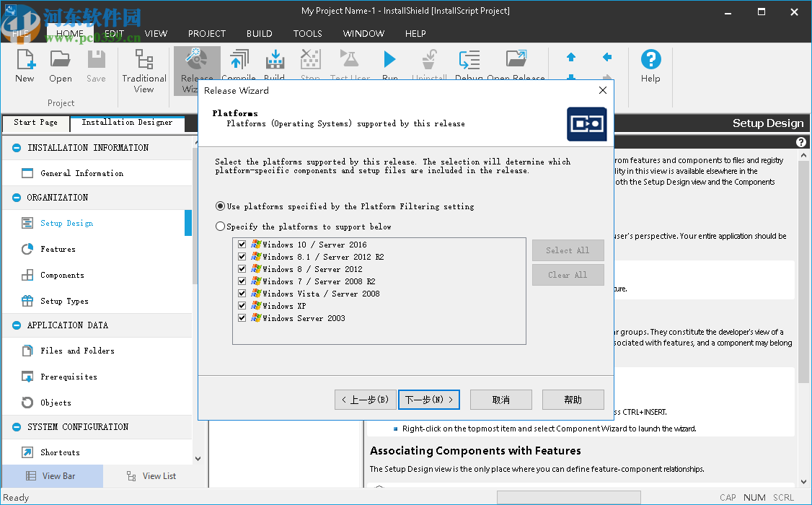Open the PROJECT menu
This screenshot has height=505, width=812.
207,33
